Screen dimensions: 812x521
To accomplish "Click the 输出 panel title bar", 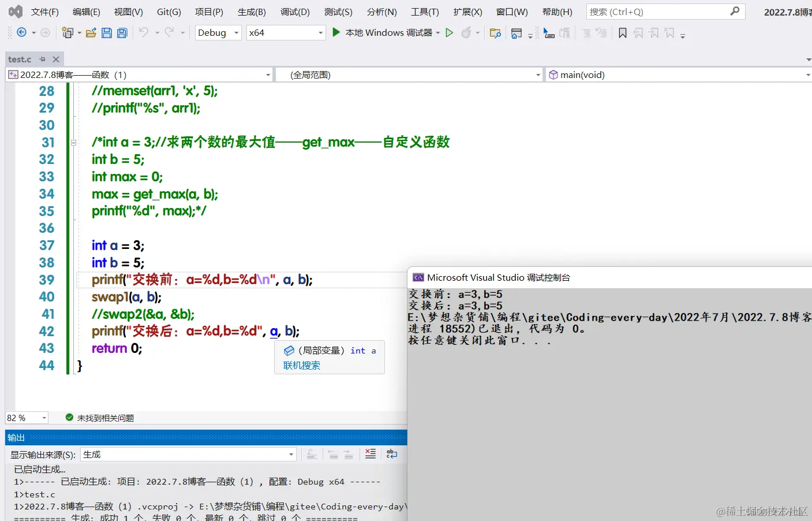I will click(x=206, y=437).
